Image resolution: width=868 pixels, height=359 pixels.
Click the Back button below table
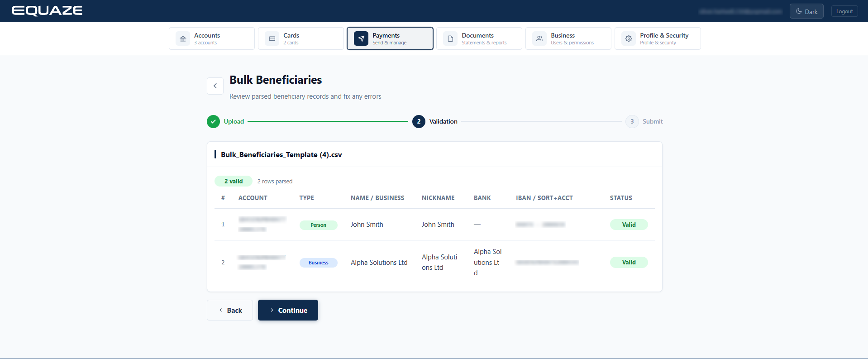click(230, 310)
